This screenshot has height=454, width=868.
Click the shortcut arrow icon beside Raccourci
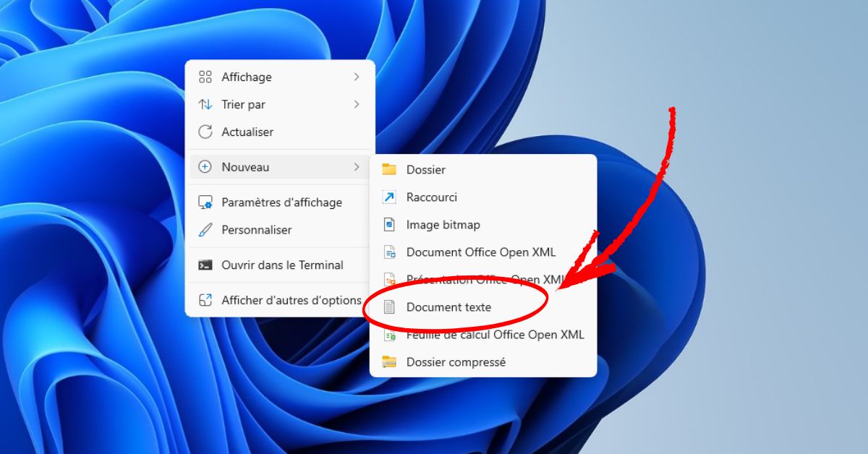point(389,197)
